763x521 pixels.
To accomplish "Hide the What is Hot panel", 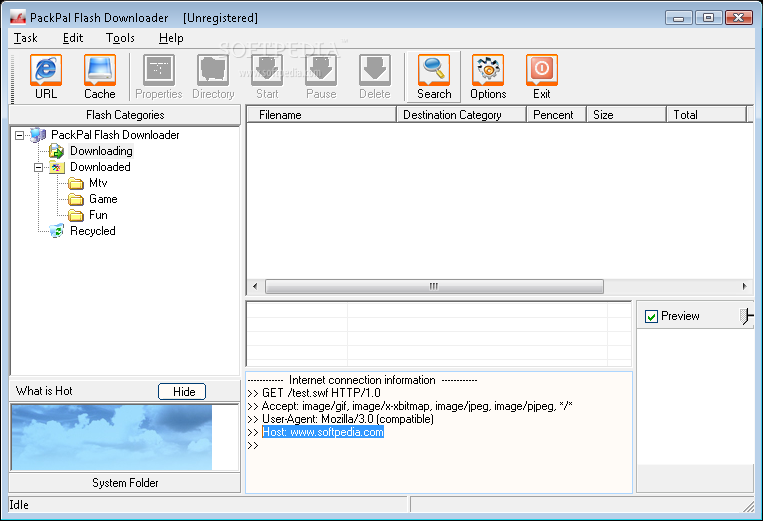I will tap(182, 392).
